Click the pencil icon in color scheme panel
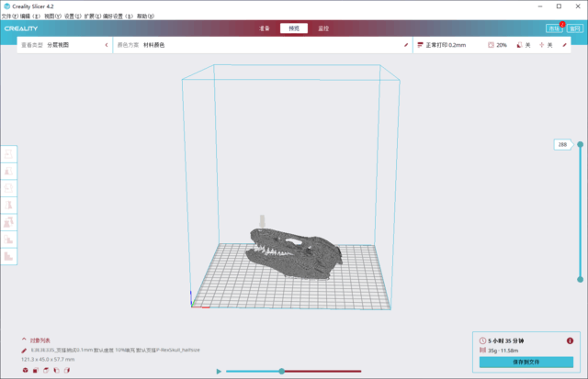This screenshot has width=588, height=379. pos(406,45)
